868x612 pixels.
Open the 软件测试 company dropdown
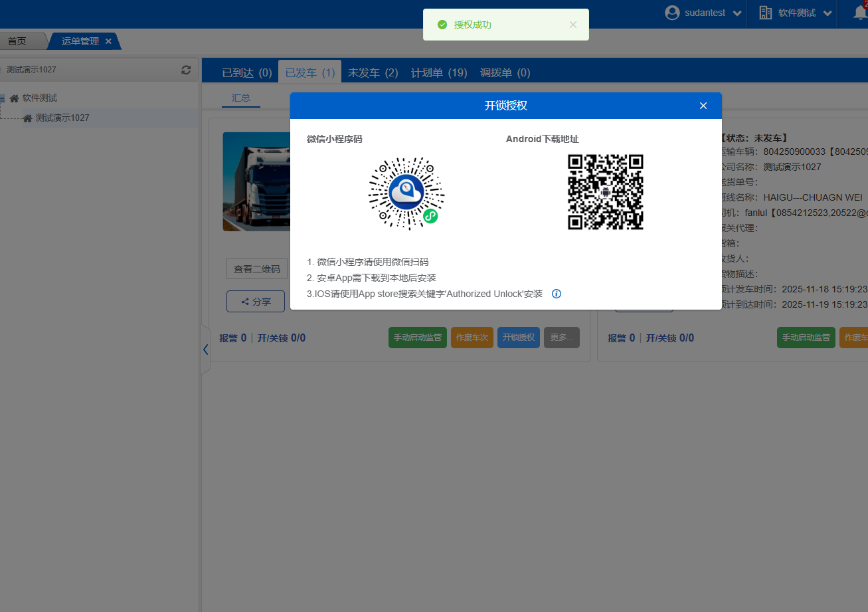pos(827,13)
